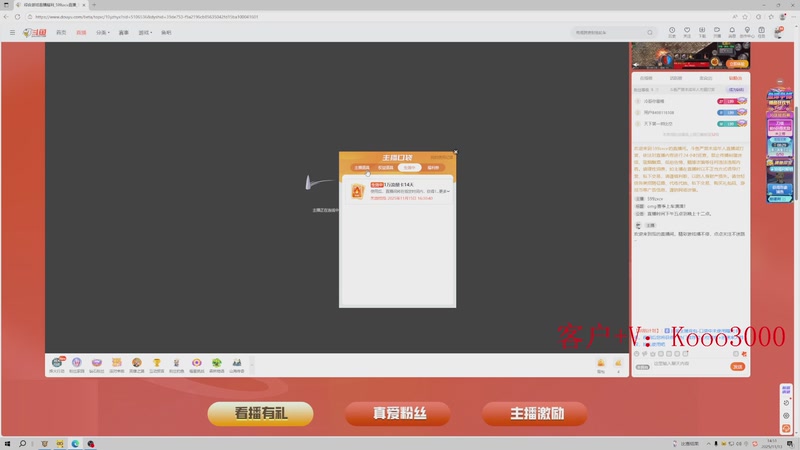Viewport: 800px width, 450px height.
Task: Open the backpack icon at gift bar right
Action: click(x=601, y=363)
